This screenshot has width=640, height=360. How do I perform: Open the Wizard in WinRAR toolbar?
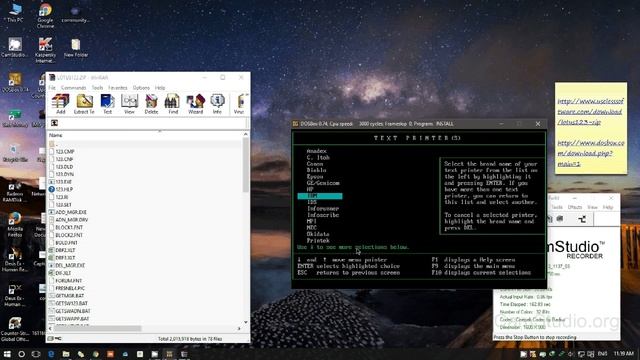point(196,104)
